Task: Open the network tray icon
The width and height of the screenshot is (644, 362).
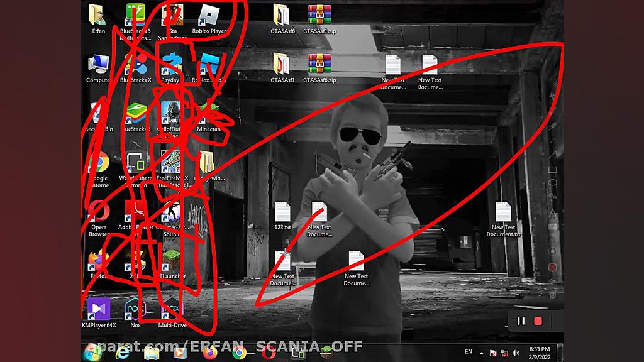Action: tap(505, 353)
